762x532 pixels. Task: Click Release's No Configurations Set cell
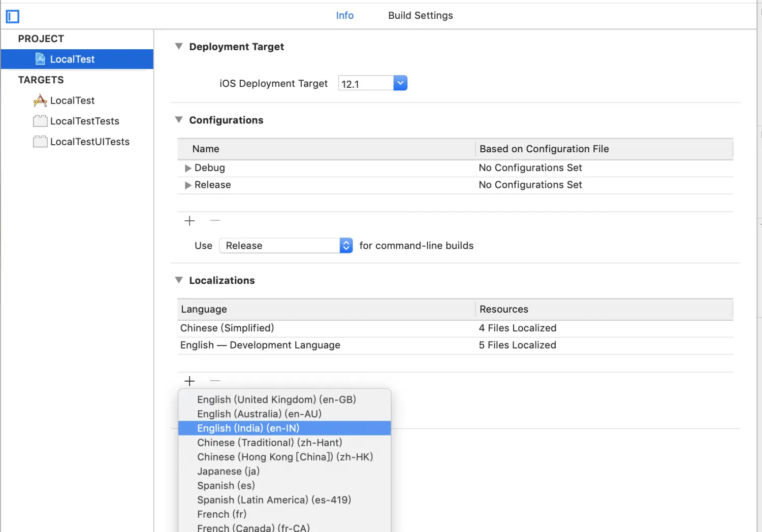pyautogui.click(x=530, y=185)
